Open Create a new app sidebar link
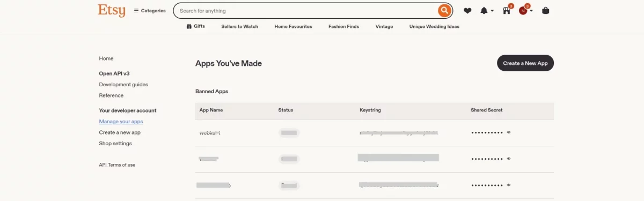Image resolution: width=644 pixels, height=201 pixels. [120, 132]
